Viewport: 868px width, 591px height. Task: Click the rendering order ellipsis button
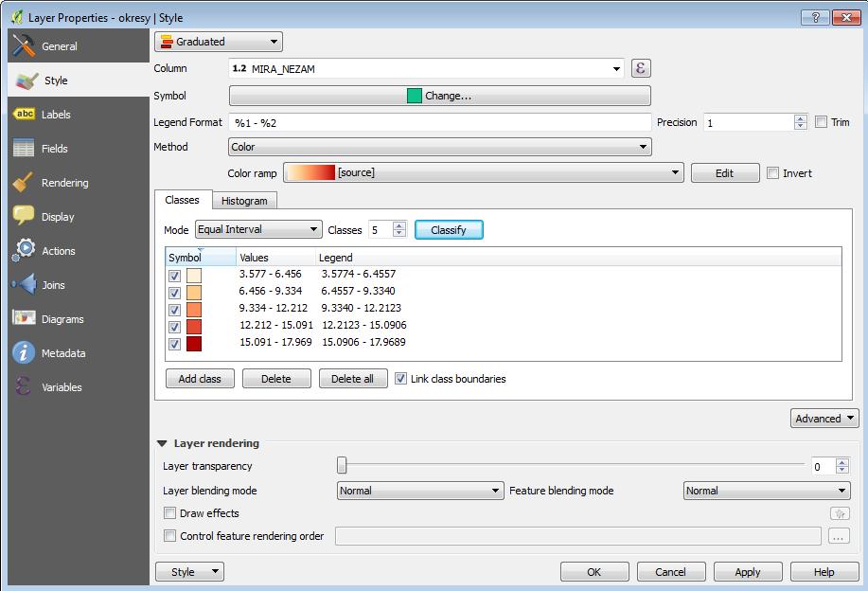(x=839, y=536)
